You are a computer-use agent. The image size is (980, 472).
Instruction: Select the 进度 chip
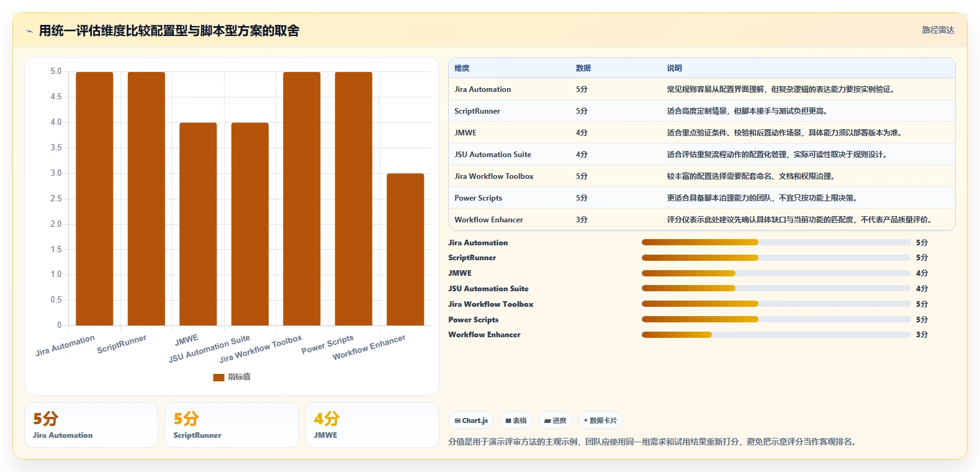(555, 420)
